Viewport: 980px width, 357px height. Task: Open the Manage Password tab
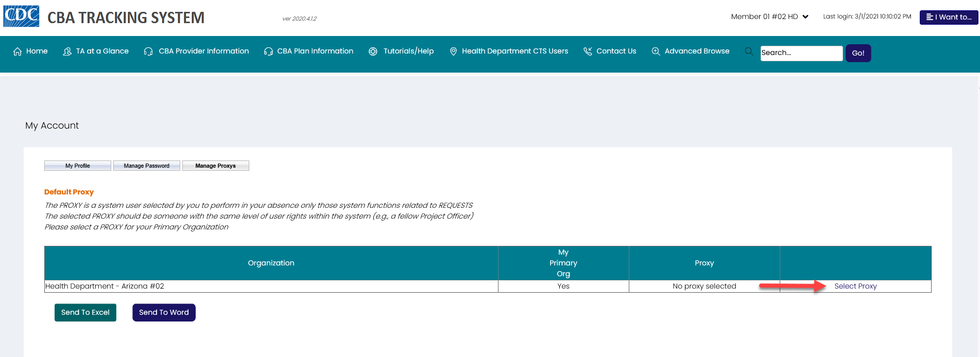pyautogui.click(x=147, y=166)
